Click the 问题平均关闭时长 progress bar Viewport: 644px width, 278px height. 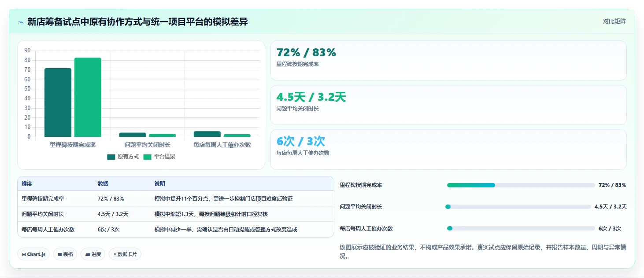pyautogui.click(x=519, y=207)
